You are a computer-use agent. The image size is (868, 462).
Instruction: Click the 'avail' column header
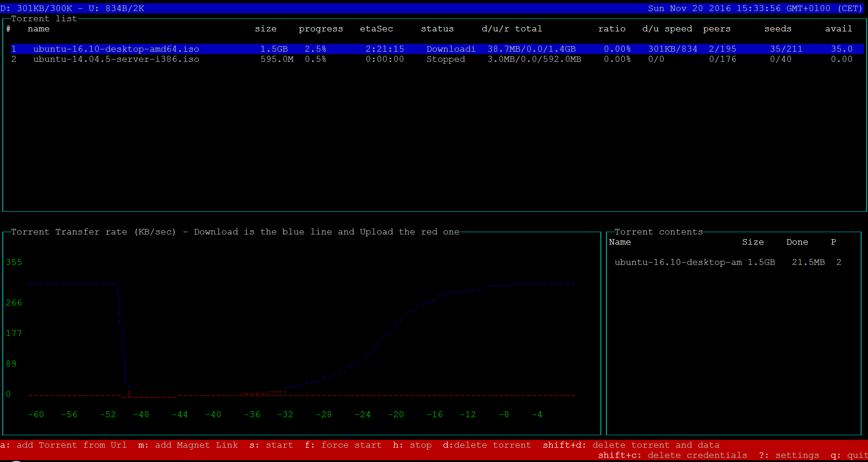838,29
